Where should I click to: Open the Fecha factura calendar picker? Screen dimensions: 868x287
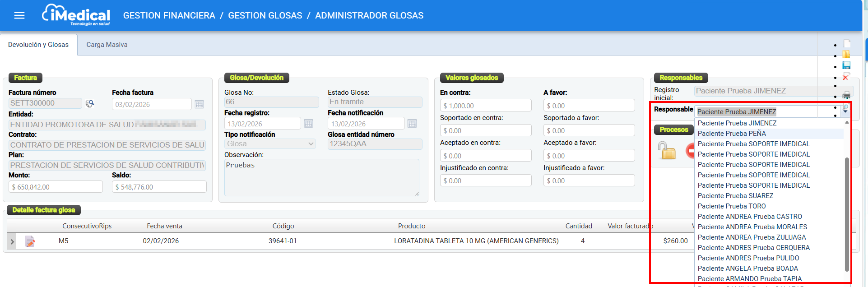[199, 104]
